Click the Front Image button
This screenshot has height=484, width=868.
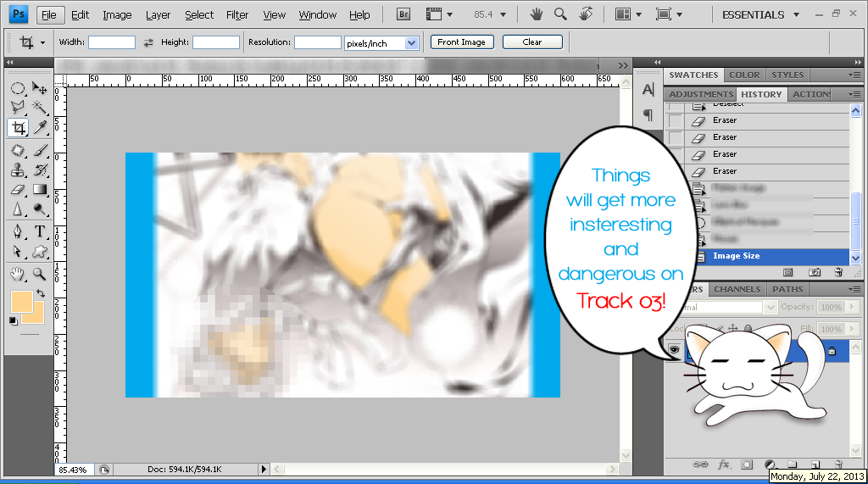click(462, 42)
